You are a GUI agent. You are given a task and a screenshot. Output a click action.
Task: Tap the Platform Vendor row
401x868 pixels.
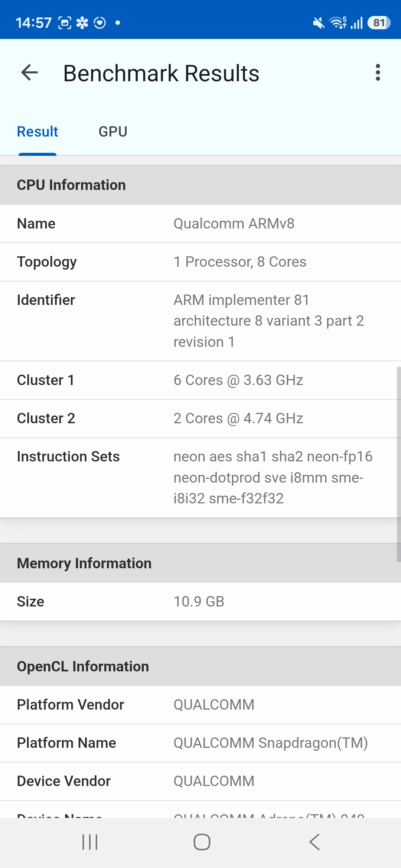coord(200,705)
